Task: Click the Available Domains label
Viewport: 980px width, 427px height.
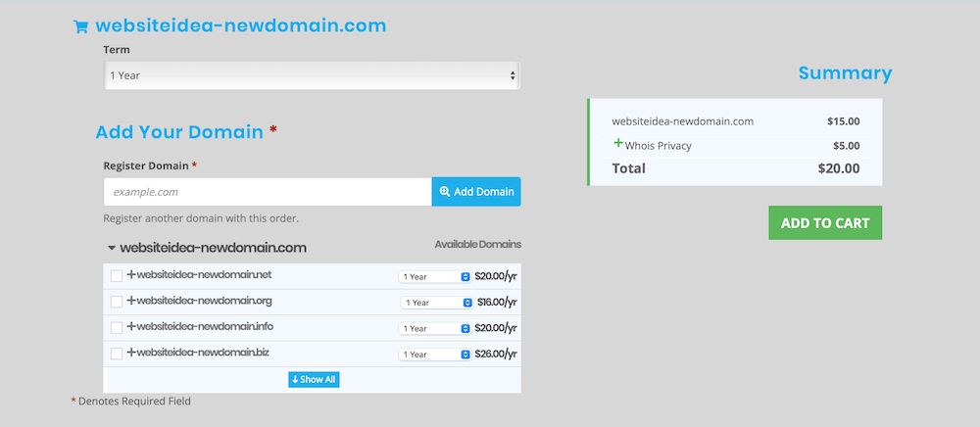Action: 477,245
